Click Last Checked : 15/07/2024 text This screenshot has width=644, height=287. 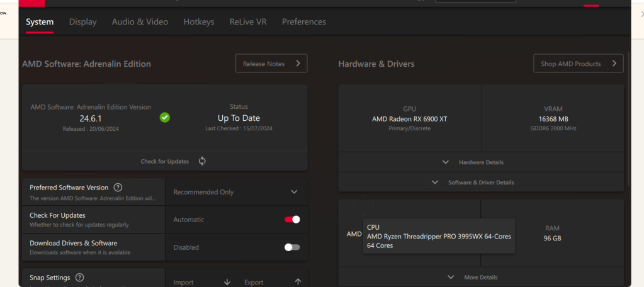point(239,128)
